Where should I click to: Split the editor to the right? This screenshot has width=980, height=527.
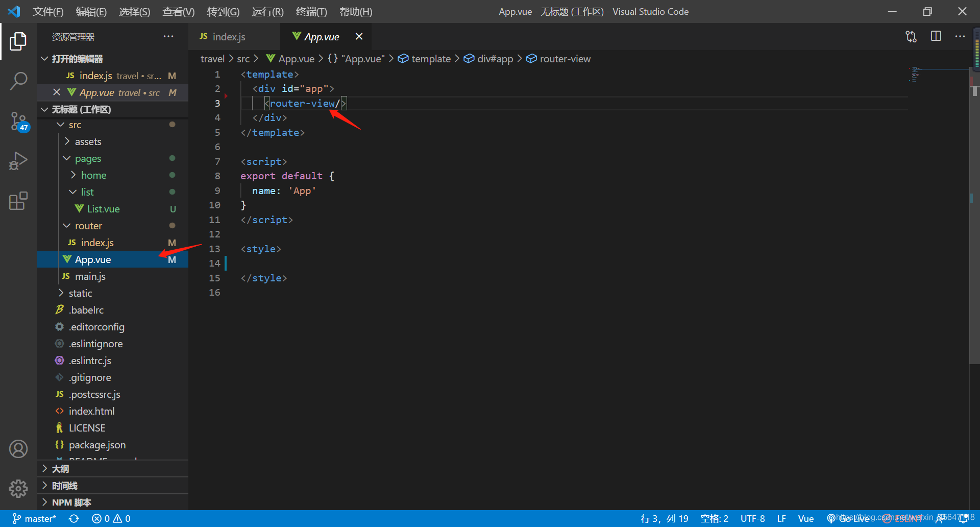(936, 36)
